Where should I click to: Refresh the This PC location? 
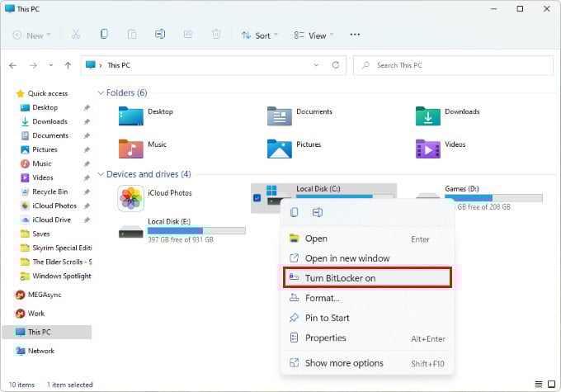(x=336, y=65)
